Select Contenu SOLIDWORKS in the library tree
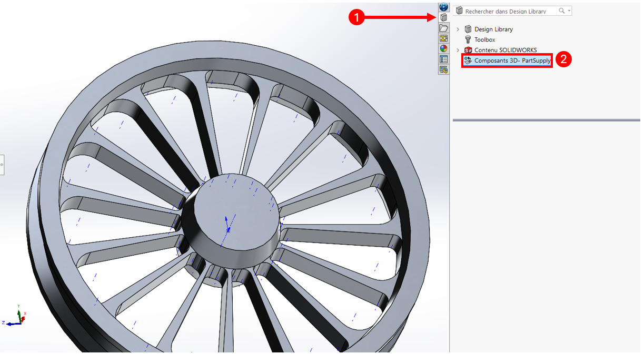 click(x=505, y=50)
